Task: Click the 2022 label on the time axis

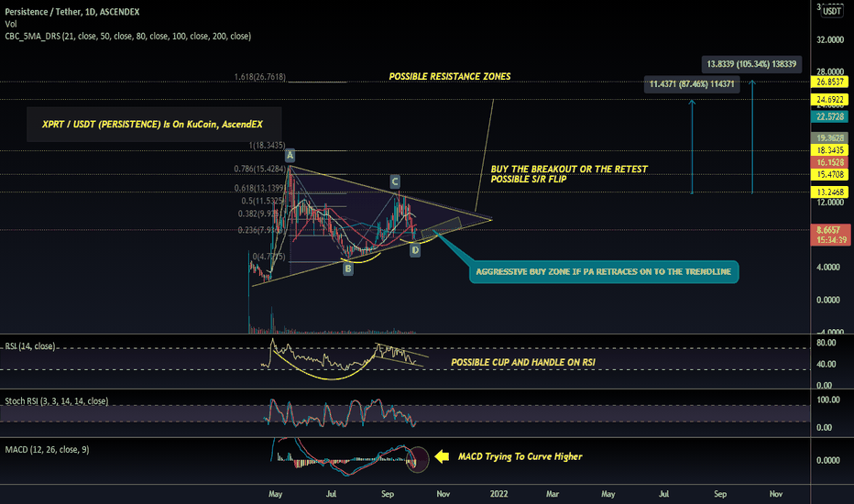Action: 498,494
